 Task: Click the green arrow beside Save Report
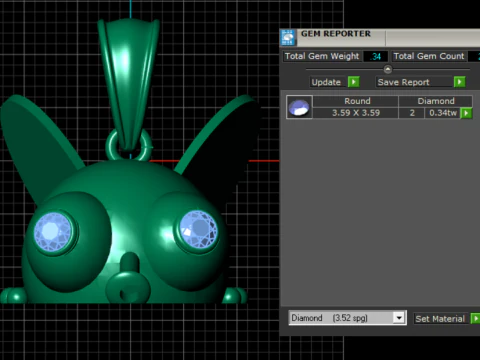click(x=459, y=82)
